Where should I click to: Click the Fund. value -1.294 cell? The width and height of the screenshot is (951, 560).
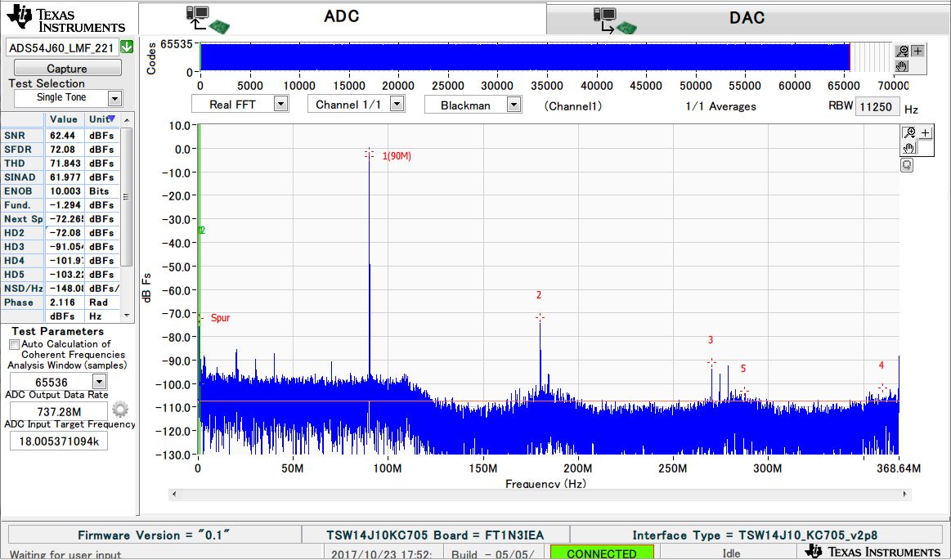[x=65, y=205]
